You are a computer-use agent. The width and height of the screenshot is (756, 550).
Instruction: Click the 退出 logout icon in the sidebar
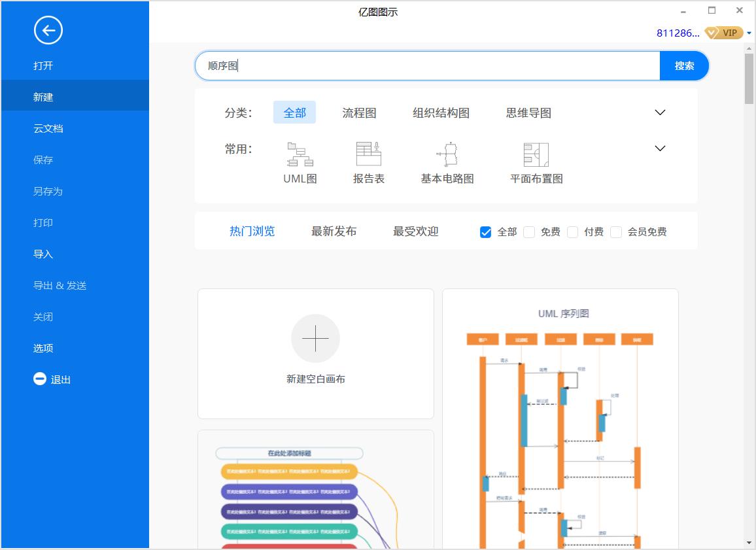click(39, 379)
